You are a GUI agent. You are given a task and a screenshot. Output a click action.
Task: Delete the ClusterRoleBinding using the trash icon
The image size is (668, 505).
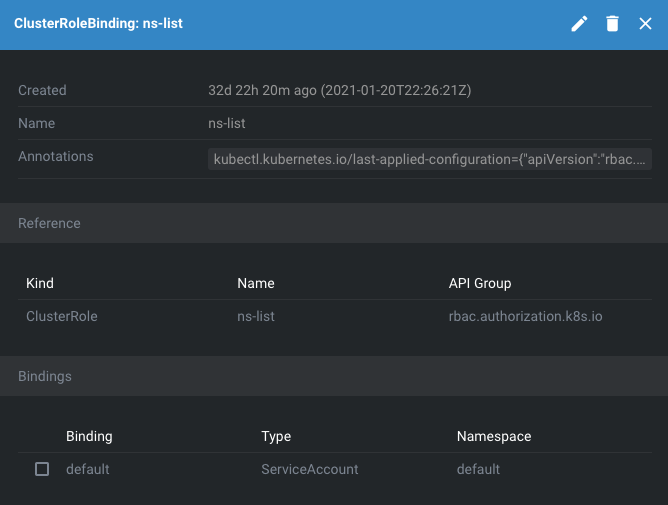tap(612, 24)
